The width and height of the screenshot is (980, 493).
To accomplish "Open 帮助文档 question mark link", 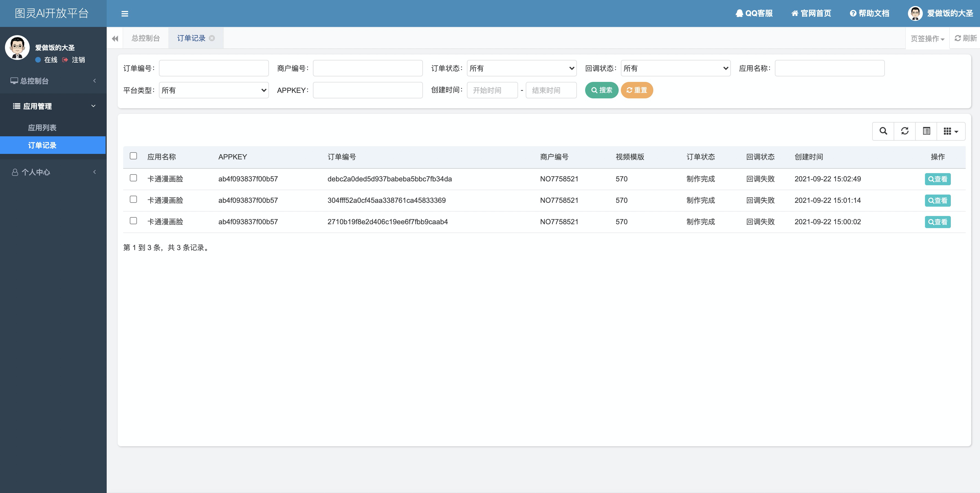I will pyautogui.click(x=870, y=13).
